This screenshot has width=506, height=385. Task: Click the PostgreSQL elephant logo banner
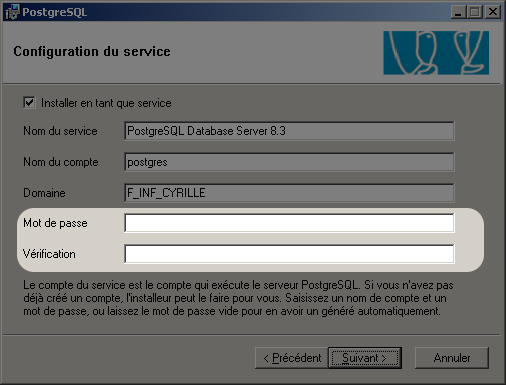tap(436, 53)
